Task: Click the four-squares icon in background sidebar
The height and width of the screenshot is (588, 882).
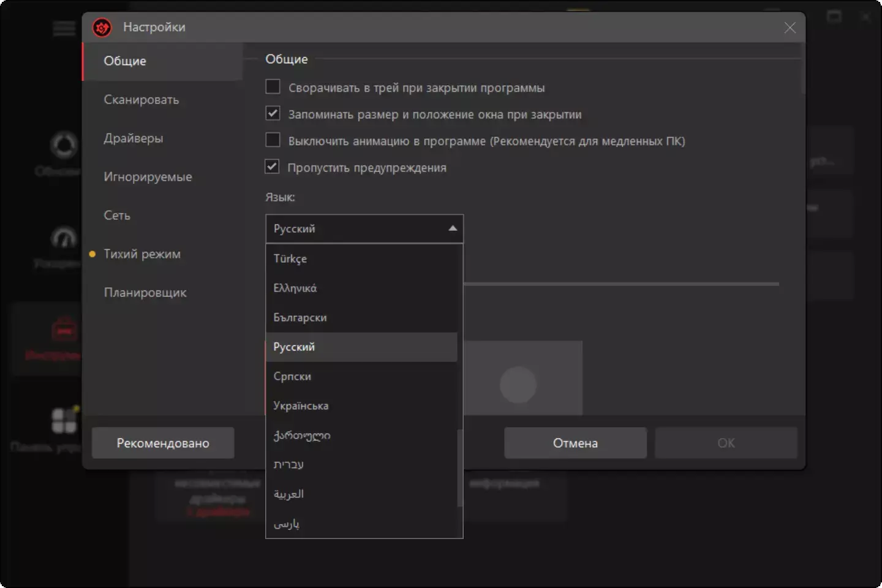Action: click(x=64, y=421)
